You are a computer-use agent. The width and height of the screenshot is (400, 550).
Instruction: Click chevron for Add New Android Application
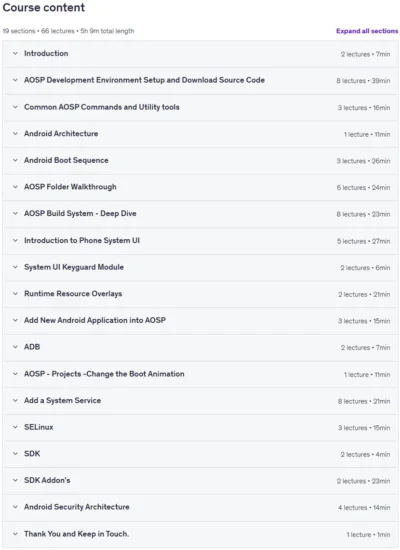tap(15, 321)
